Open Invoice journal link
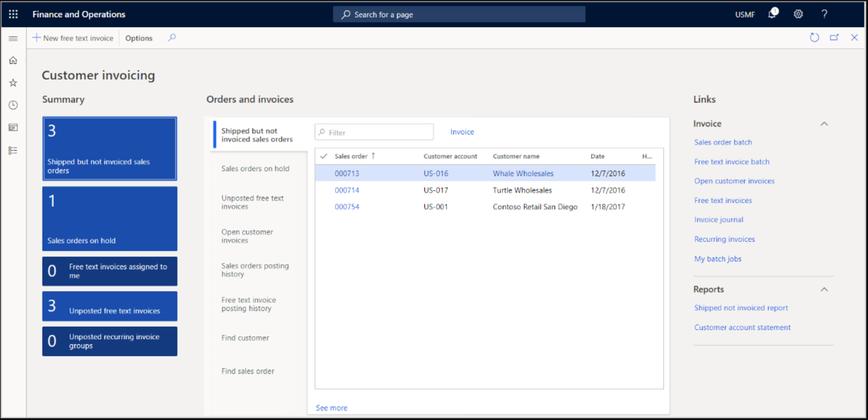This screenshot has width=868, height=420. [719, 219]
